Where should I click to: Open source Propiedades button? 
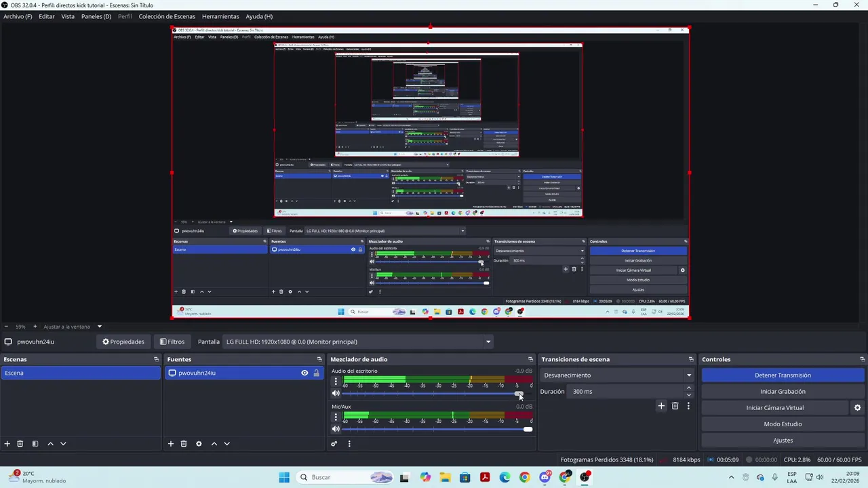pos(123,342)
